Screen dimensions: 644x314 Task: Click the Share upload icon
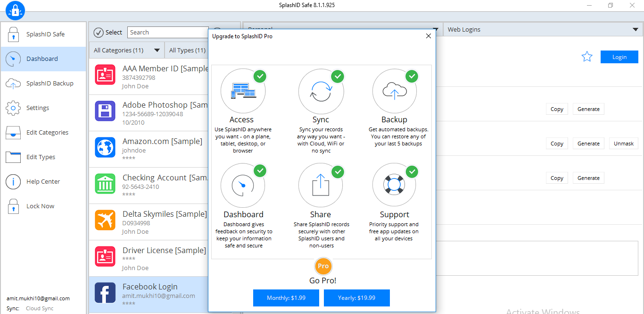point(321,186)
